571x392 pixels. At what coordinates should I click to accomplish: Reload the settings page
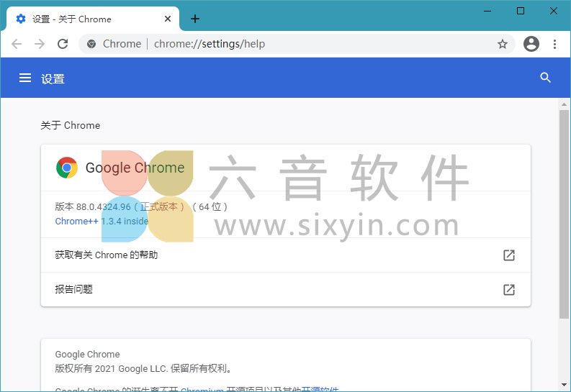63,44
